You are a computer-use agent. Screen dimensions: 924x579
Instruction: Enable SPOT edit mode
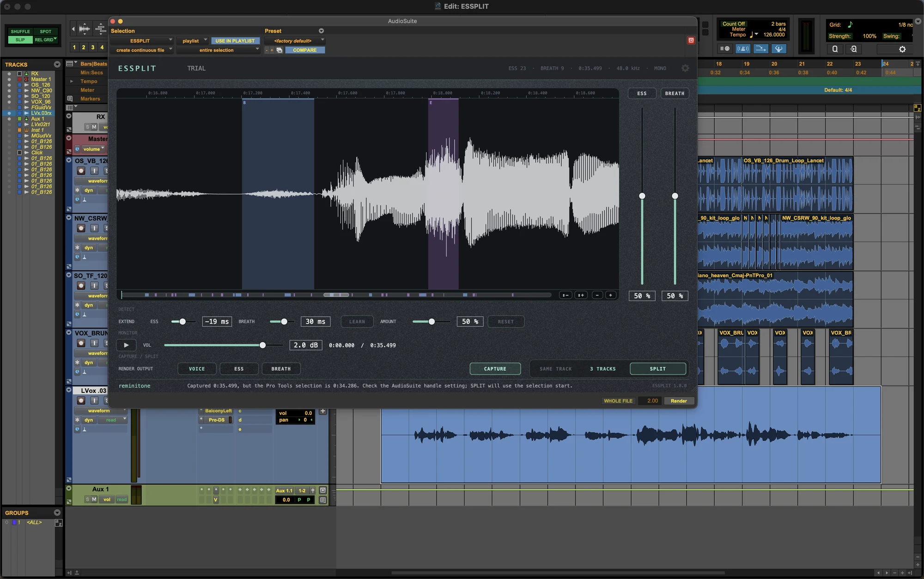click(46, 32)
